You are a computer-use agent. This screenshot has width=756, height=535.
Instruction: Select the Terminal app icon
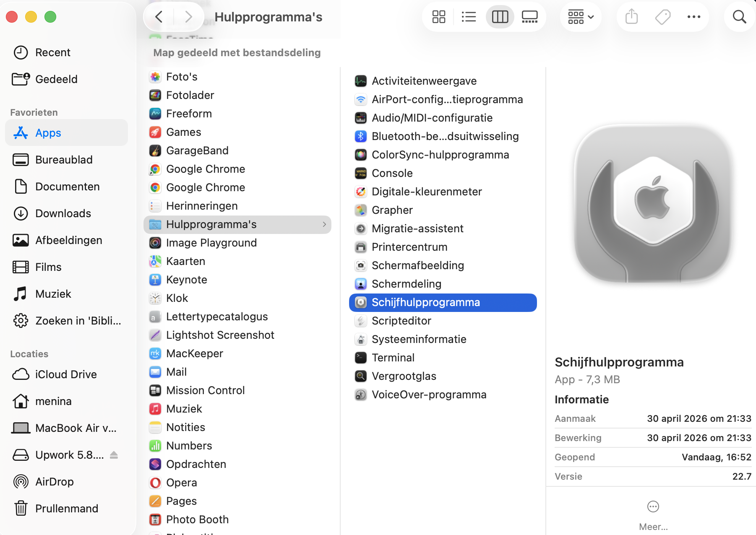361,358
